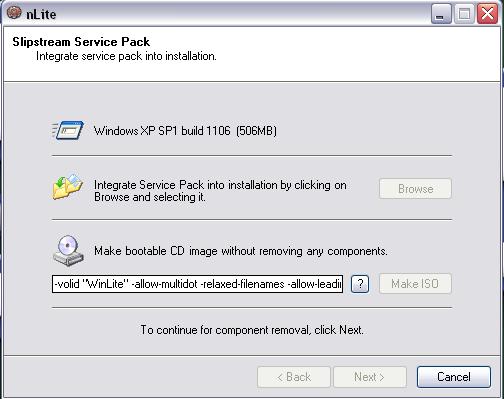This screenshot has width=504, height=399.
Task: Click the bootable CD drive icon
Action: 68,251
